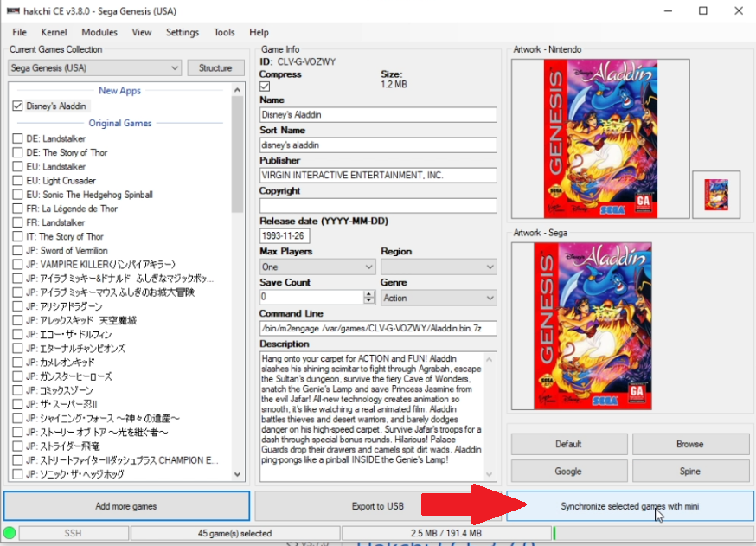Click the hakchi app icon in title bar
Viewport: 756px width, 546px height.
13,10
